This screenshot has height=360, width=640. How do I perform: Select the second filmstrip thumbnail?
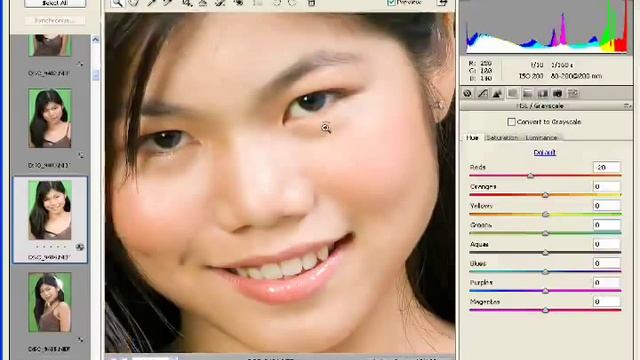[x=50, y=118]
